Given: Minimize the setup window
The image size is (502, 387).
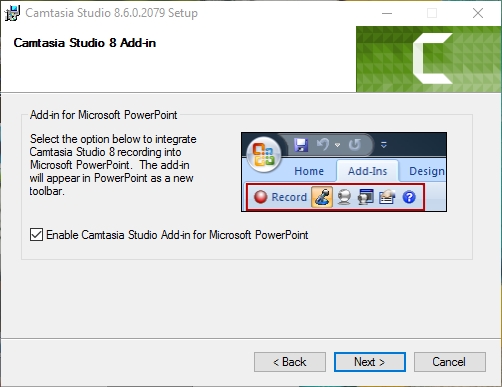Looking at the screenshot, I should coord(387,13).
